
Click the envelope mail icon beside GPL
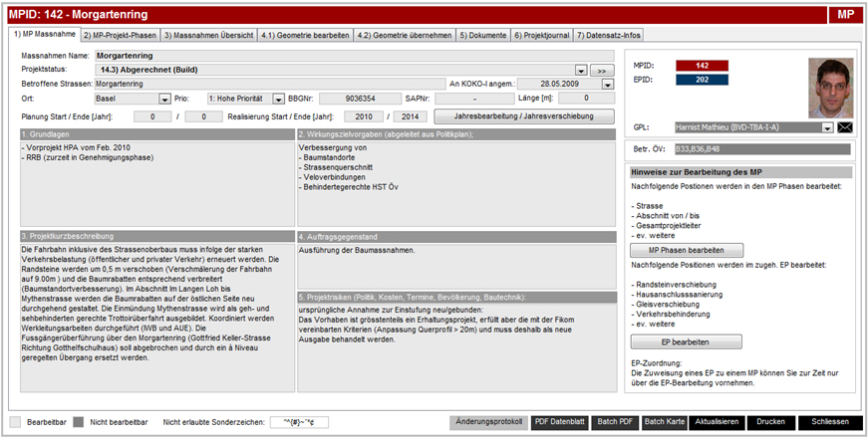click(x=846, y=128)
